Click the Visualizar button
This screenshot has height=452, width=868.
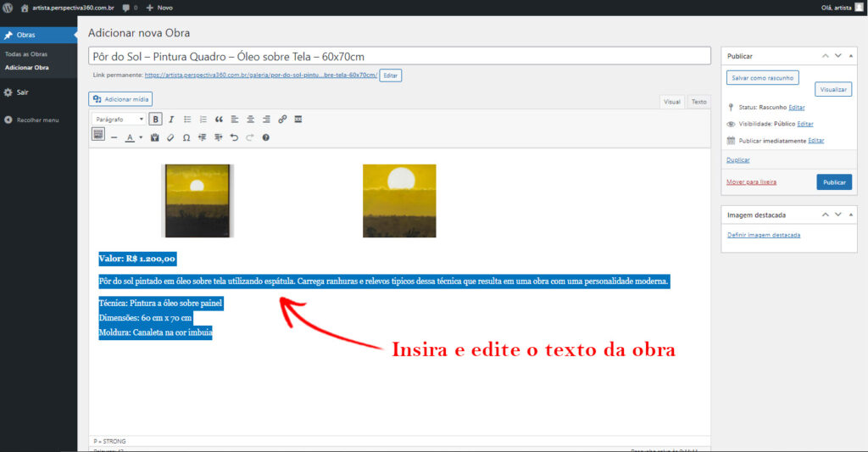pyautogui.click(x=833, y=89)
